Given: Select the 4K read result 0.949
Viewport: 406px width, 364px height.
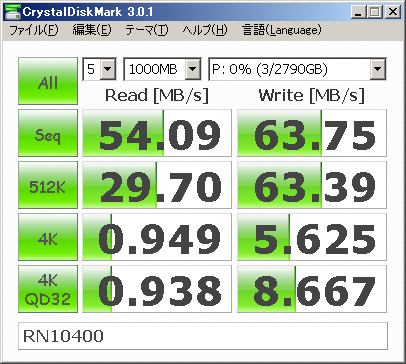Looking at the screenshot, I should click(157, 237).
